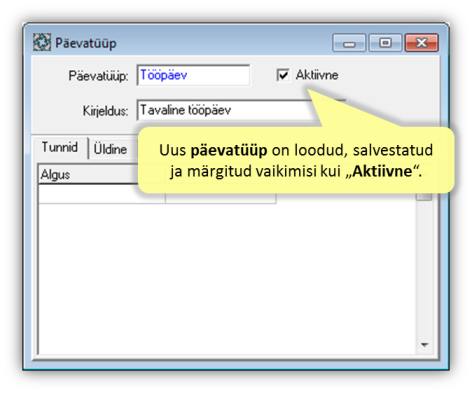Click the Päevatüüp input field with Tööpäev
Image resolution: width=472 pixels, height=393 pixels.
(193, 75)
